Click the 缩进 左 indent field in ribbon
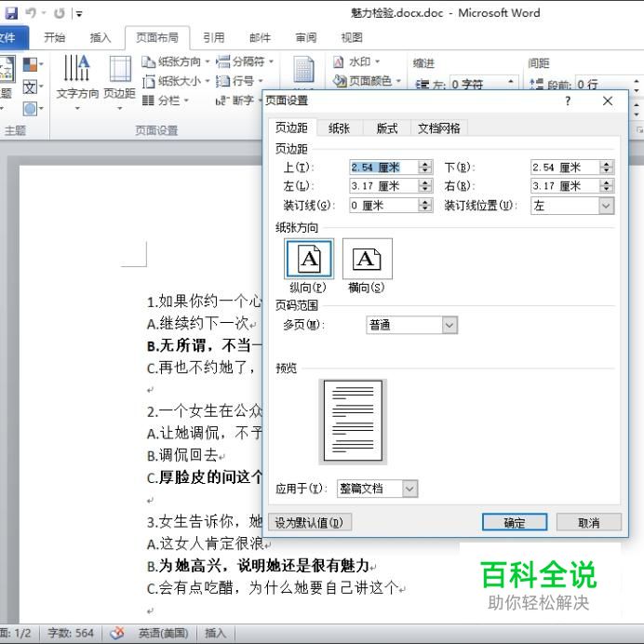644x644 pixels. tap(483, 84)
